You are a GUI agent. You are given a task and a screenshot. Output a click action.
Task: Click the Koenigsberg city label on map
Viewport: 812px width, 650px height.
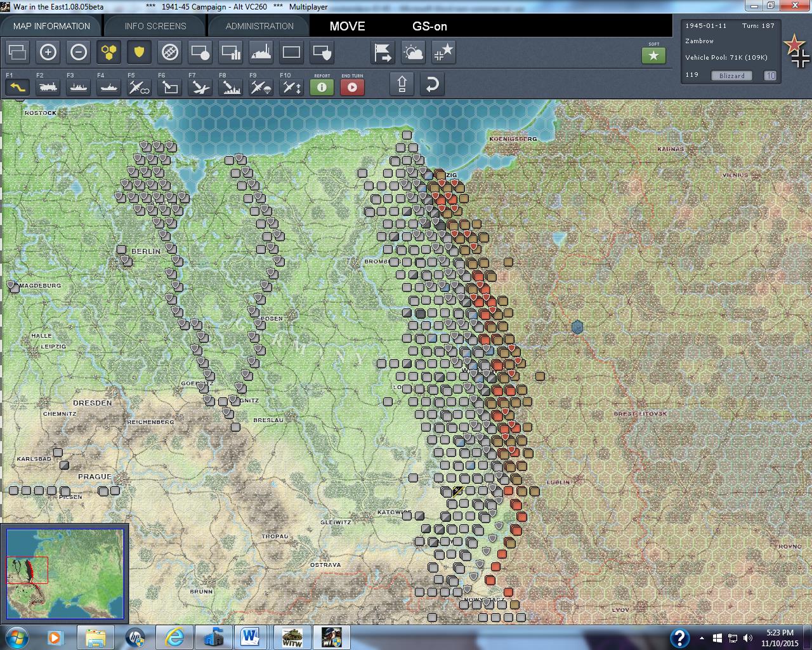tap(513, 138)
